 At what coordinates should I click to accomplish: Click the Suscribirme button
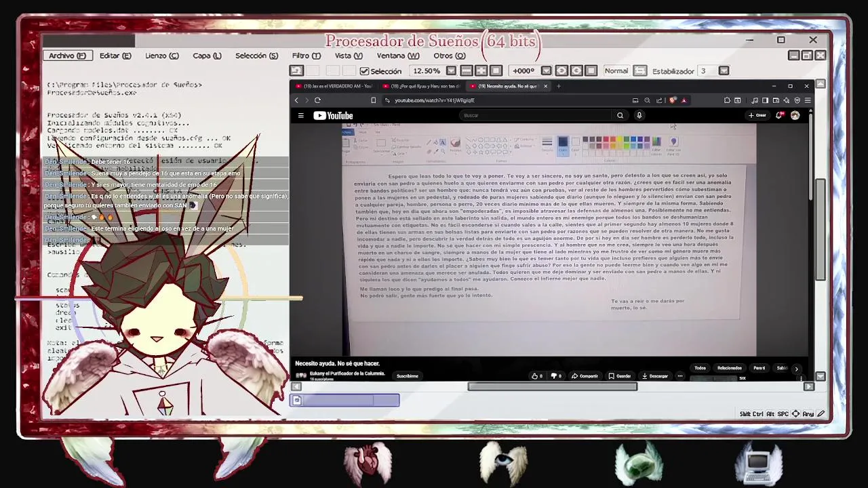pos(408,375)
